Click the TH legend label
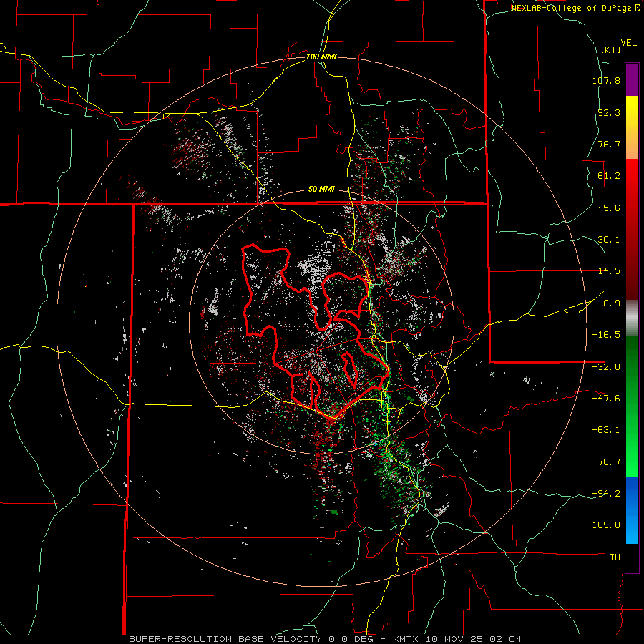The height and width of the screenshot is (644, 644). [x=615, y=557]
